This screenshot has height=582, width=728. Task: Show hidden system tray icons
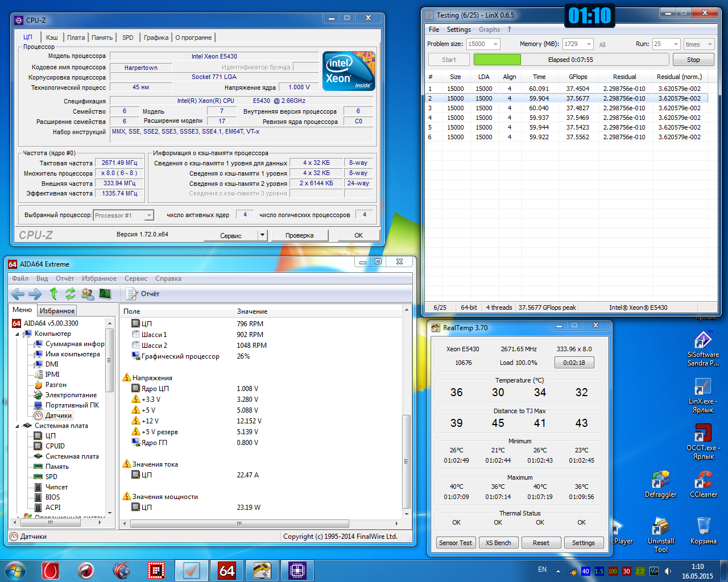(x=558, y=571)
